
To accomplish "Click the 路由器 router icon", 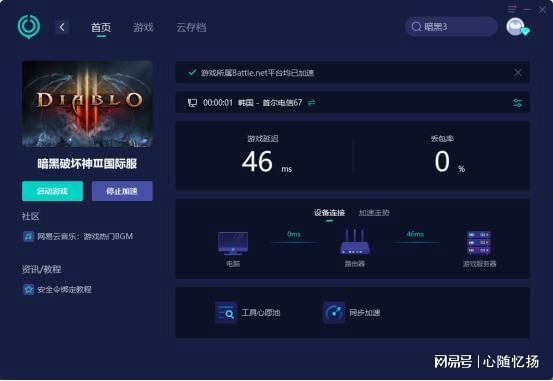I will point(355,242).
